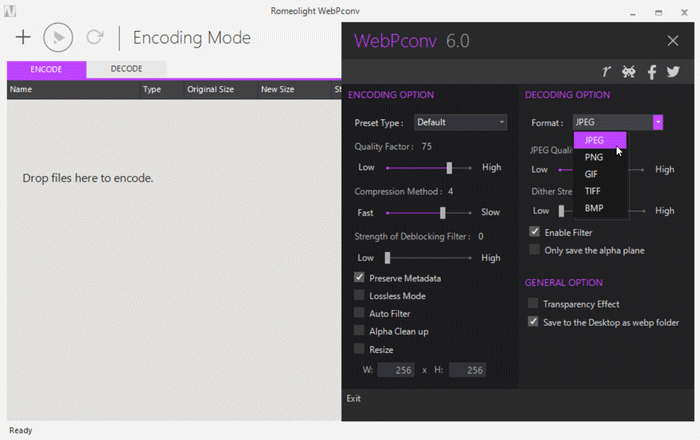700x440 pixels.
Task: Click the 'Drop files here to encode.' text
Action: click(88, 178)
